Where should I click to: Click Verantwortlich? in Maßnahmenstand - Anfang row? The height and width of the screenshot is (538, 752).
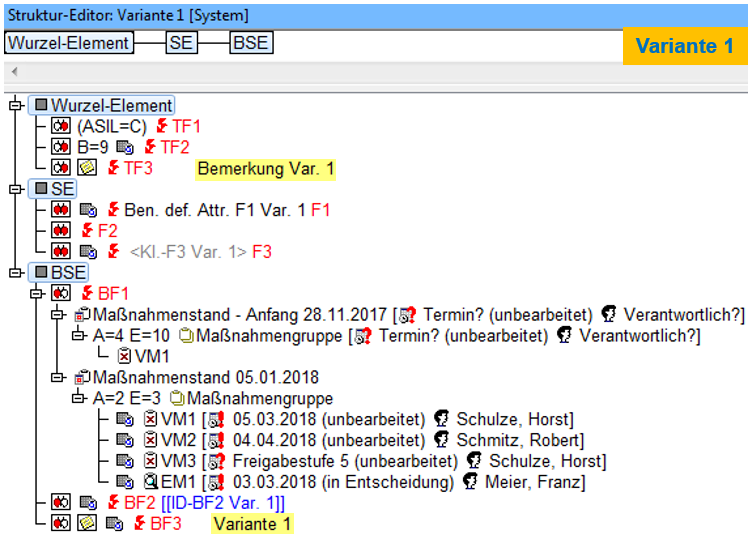click(x=684, y=315)
